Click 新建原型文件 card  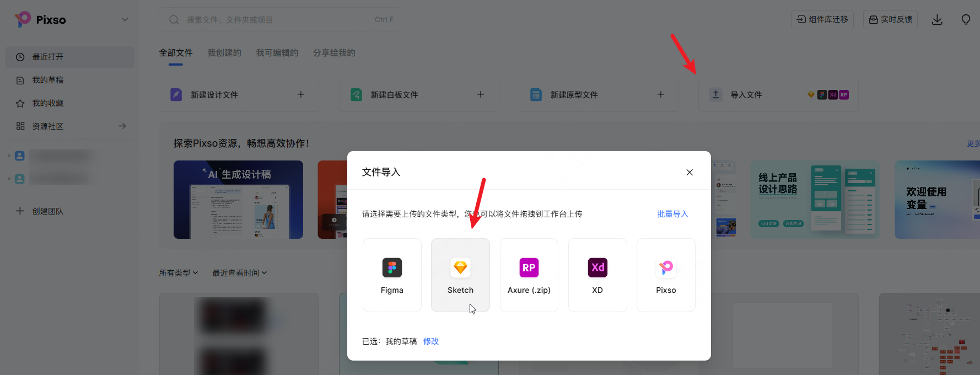(599, 95)
